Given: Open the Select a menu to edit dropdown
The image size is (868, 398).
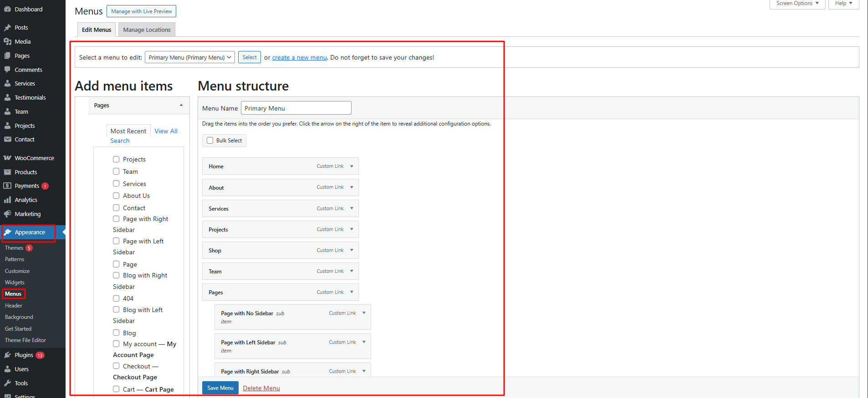Looking at the screenshot, I should 190,57.
